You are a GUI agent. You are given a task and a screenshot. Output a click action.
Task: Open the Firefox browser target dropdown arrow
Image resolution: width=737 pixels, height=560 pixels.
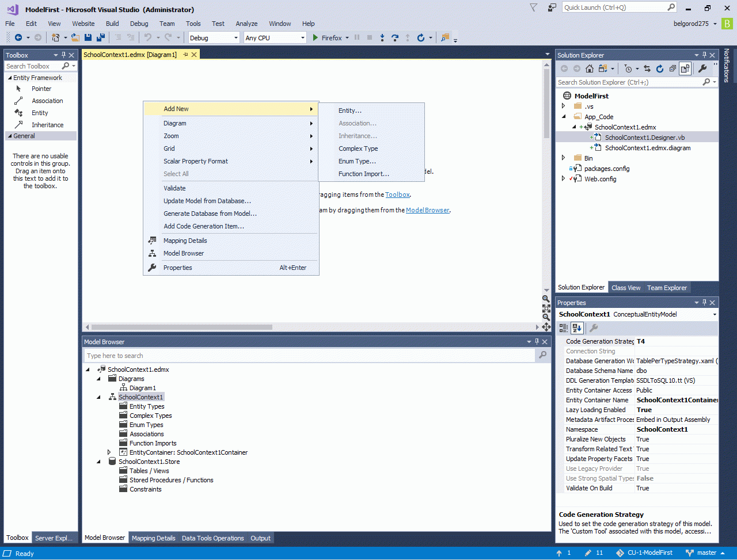tap(347, 38)
